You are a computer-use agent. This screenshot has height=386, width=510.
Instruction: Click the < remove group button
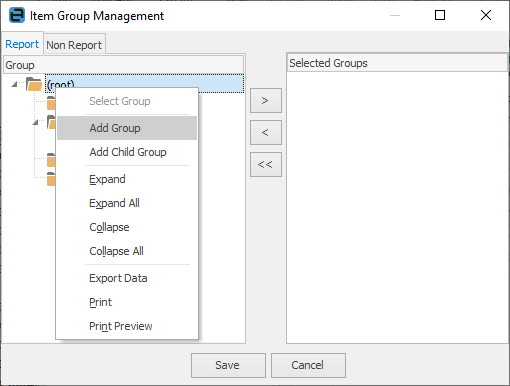(266, 132)
